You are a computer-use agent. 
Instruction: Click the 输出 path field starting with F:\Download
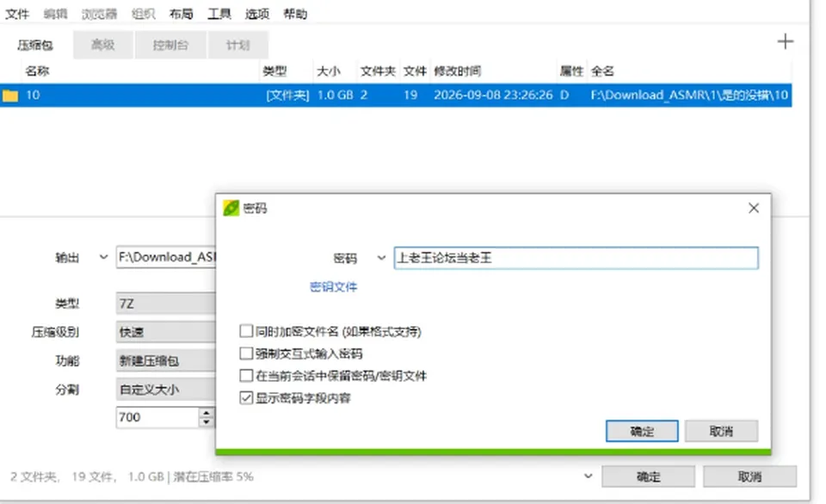166,257
